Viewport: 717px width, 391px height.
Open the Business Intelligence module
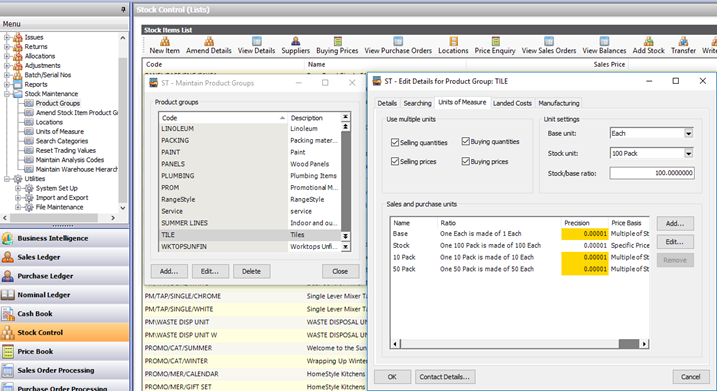click(64, 238)
